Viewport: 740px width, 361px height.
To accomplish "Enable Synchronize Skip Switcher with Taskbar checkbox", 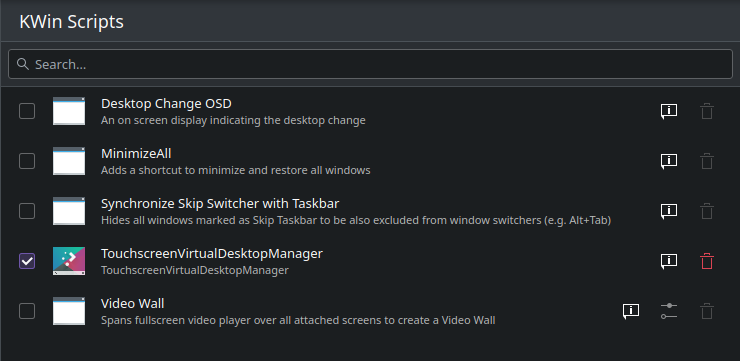I will click(27, 211).
